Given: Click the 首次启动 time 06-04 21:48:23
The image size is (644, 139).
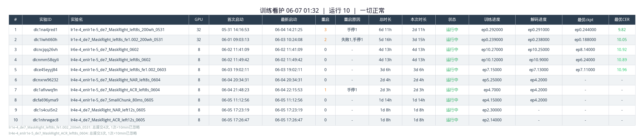Looking at the screenshot, I should [x=235, y=90].
